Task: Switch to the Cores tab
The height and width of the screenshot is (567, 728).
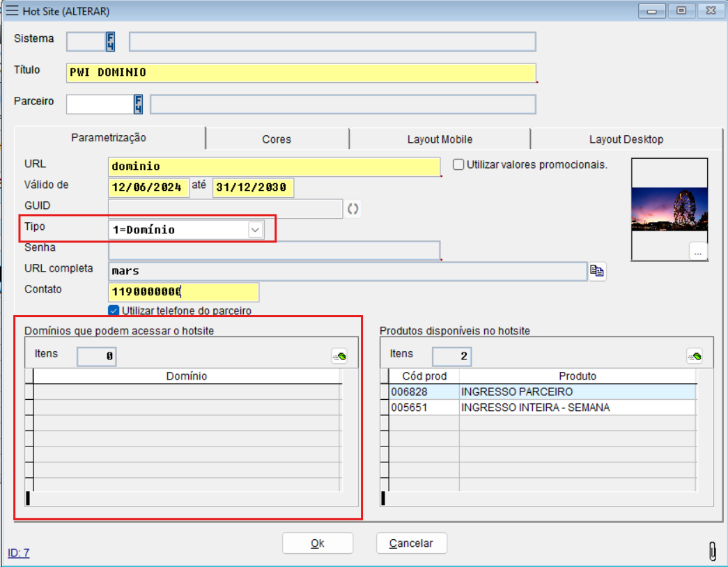Action: click(277, 139)
